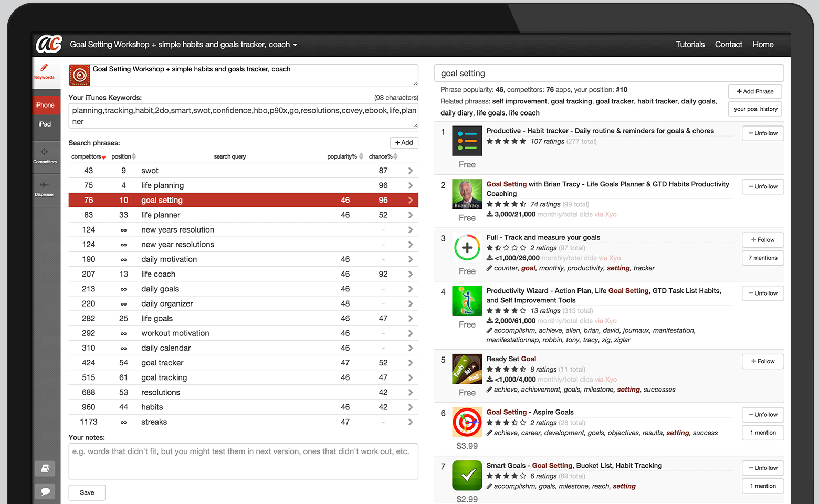Click the Ready Set Goal app icon
819x504 pixels.
(467, 369)
